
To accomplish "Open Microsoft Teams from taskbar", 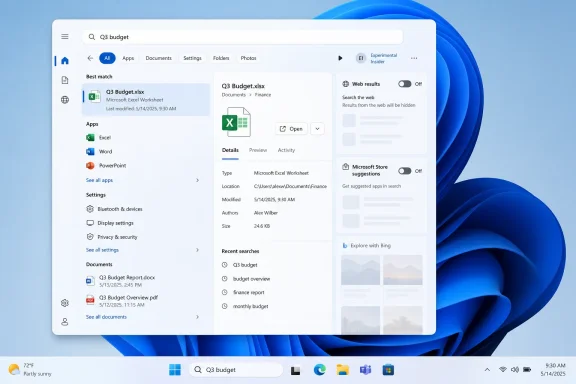I will [x=365, y=370].
